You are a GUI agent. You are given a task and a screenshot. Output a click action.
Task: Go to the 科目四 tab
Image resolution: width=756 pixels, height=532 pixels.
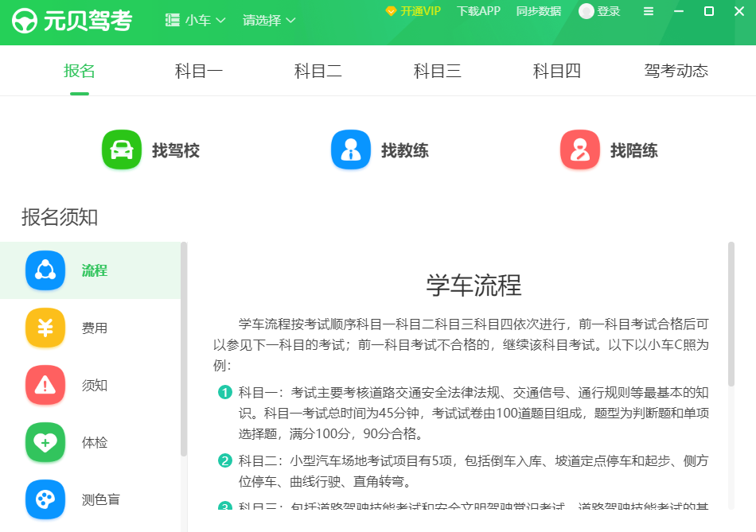(x=557, y=71)
